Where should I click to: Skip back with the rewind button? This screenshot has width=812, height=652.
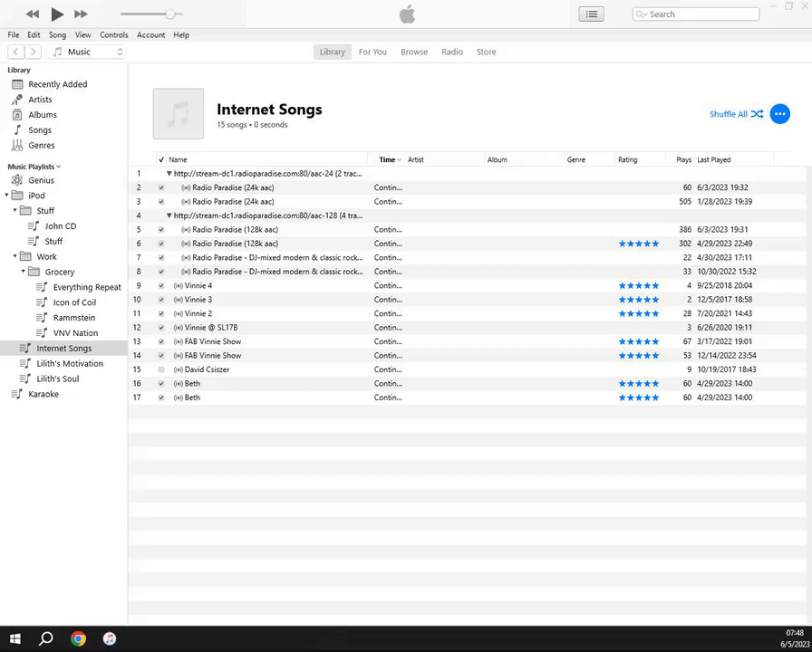tap(32, 14)
